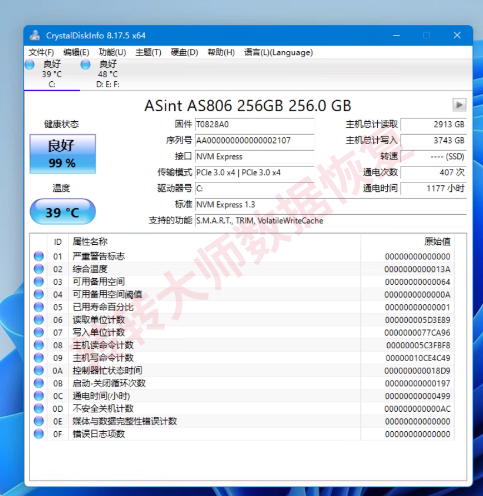
Task: Click the status orb for row 0D
Action: pos(39,408)
